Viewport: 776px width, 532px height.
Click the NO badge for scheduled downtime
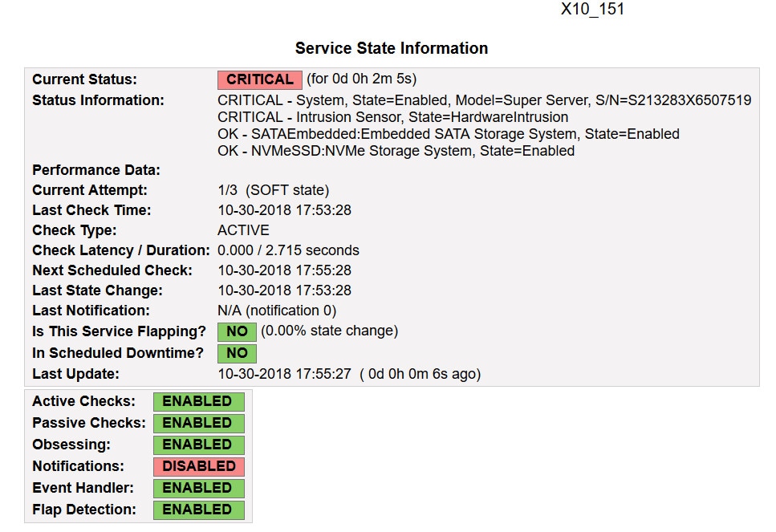pos(237,353)
